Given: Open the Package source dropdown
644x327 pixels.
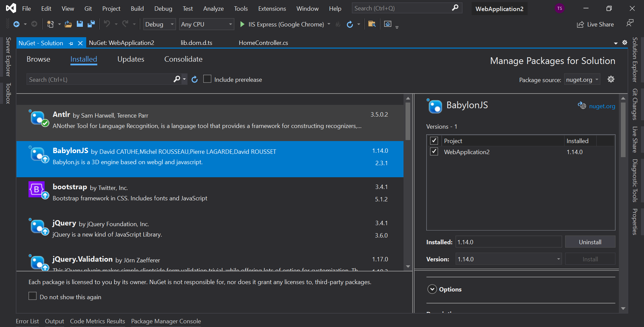Looking at the screenshot, I should point(582,79).
